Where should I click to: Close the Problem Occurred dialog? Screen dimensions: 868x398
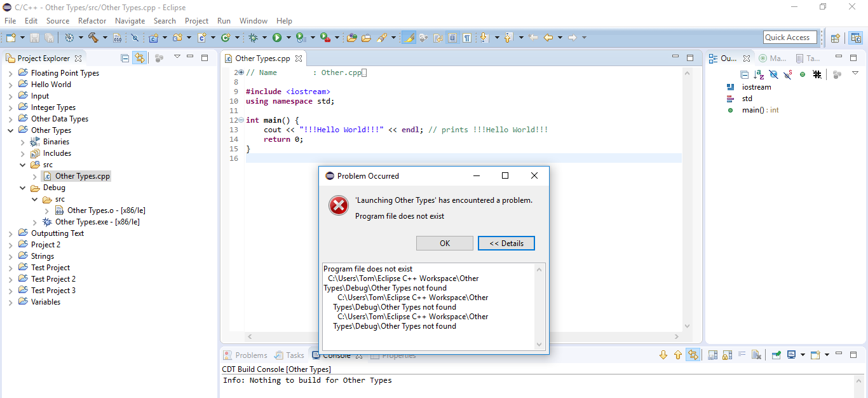(534, 175)
